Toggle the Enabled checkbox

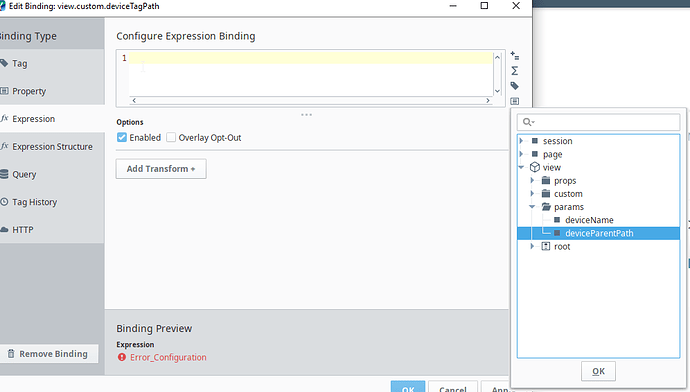click(x=122, y=137)
